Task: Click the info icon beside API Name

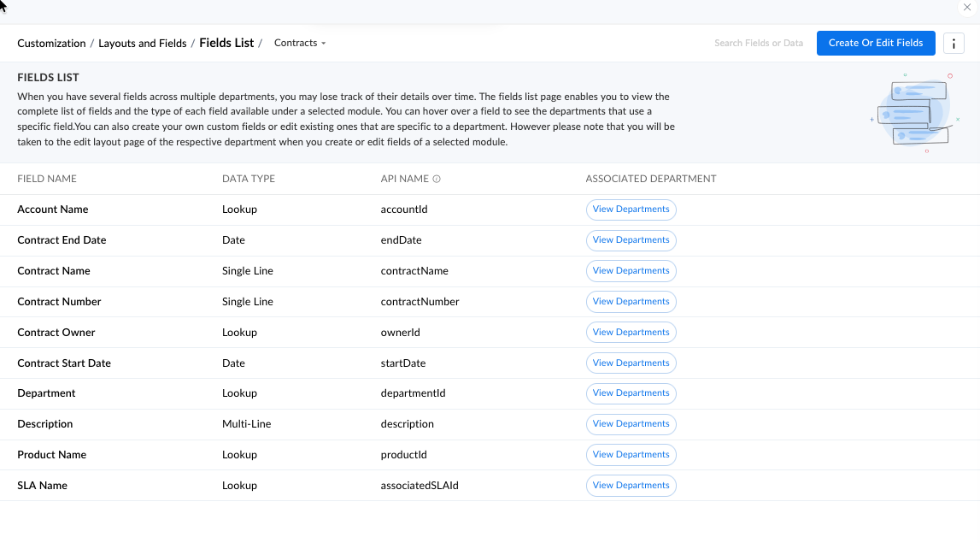Action: (437, 180)
